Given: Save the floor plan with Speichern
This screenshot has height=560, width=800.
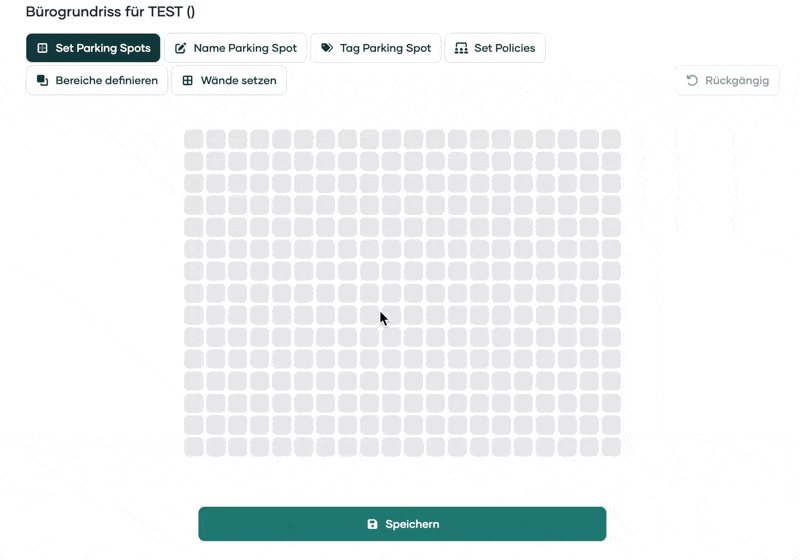Looking at the screenshot, I should tap(412, 524).
